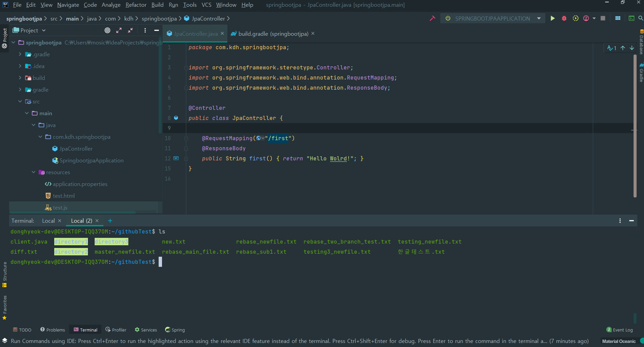Expand the build folder
644x347 pixels.
click(x=20, y=78)
